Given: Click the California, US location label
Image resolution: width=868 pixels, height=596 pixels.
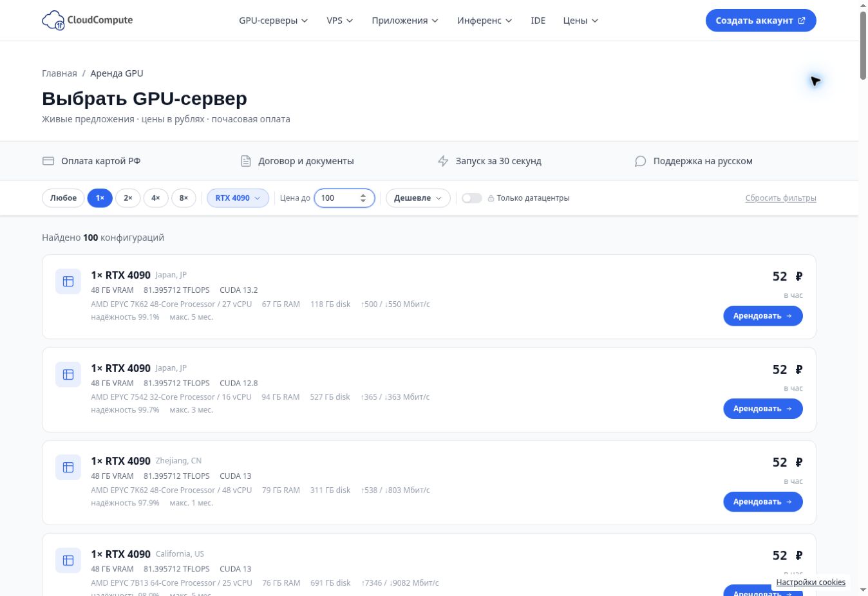Looking at the screenshot, I should 180,554.
